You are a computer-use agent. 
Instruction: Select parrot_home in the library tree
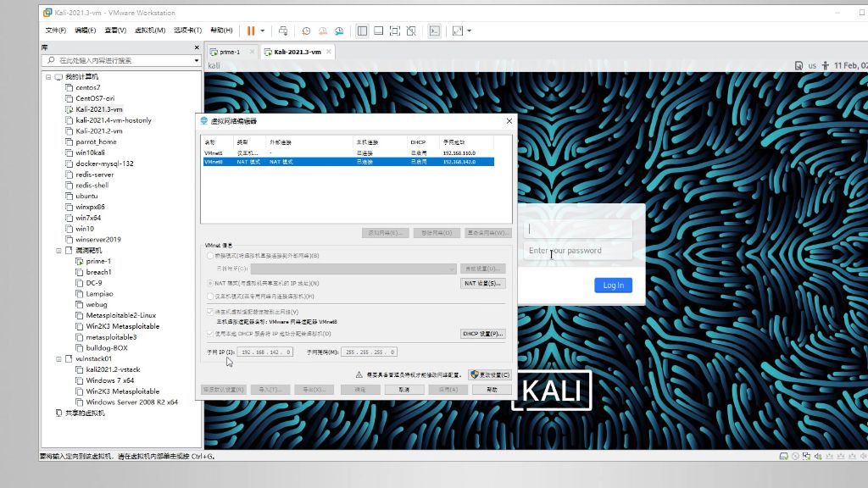click(x=96, y=141)
